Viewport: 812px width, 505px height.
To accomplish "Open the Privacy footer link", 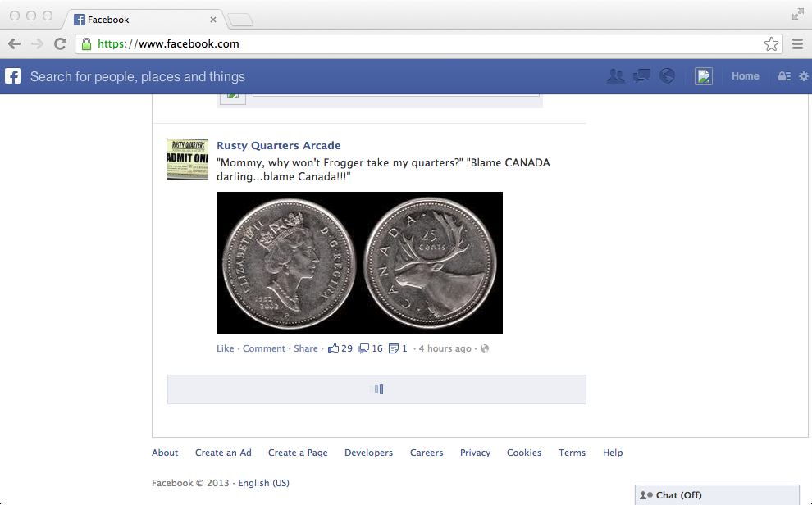I will [x=476, y=453].
